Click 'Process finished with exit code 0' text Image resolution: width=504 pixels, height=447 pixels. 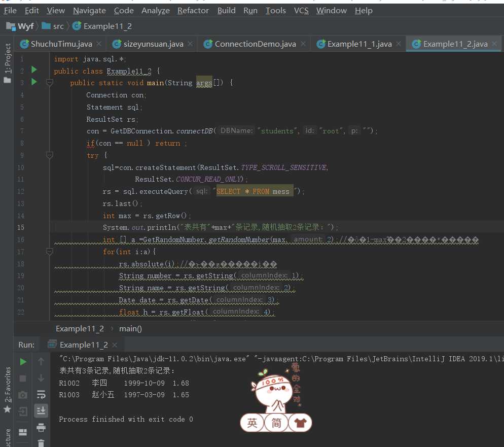pos(126,419)
